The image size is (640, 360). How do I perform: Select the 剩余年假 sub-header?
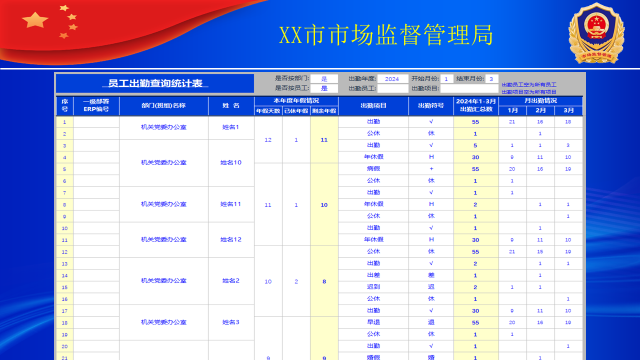(x=324, y=111)
